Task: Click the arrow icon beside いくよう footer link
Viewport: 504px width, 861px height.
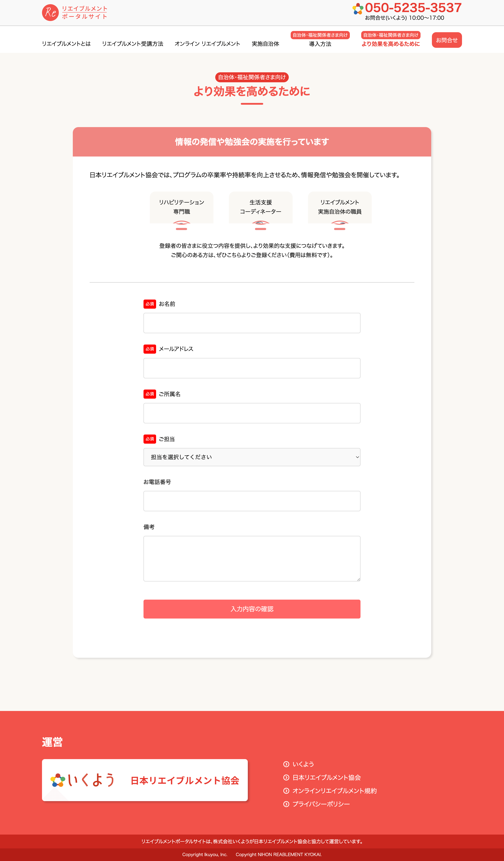Action: (x=286, y=764)
